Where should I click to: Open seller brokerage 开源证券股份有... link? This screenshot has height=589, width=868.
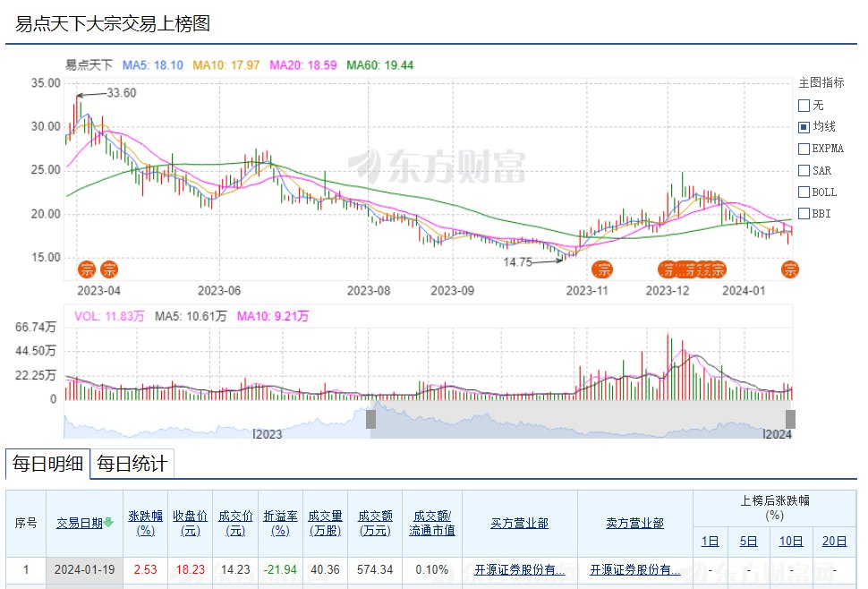[635, 569]
